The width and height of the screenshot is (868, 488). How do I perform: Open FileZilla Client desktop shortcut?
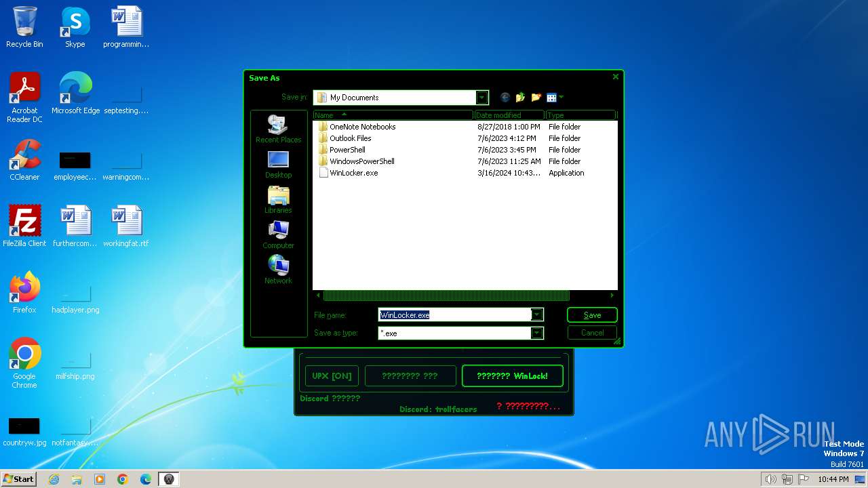(24, 226)
